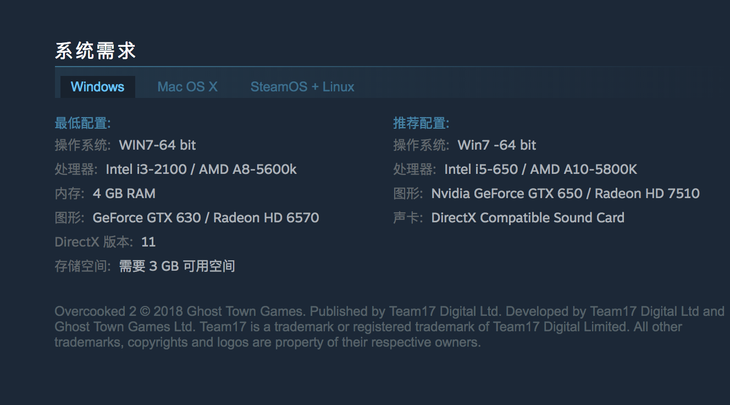Click the Nvidia GeForce GTX 650 graphics text

(x=507, y=194)
